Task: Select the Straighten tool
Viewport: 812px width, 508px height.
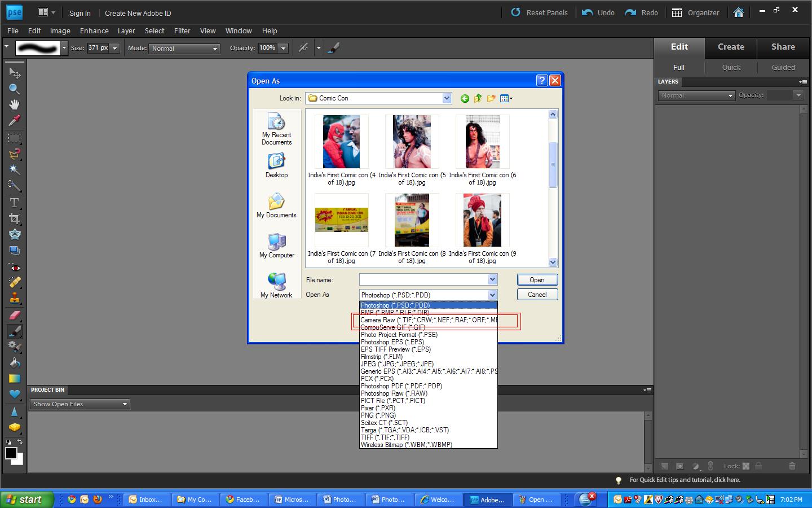Action: click(15, 250)
